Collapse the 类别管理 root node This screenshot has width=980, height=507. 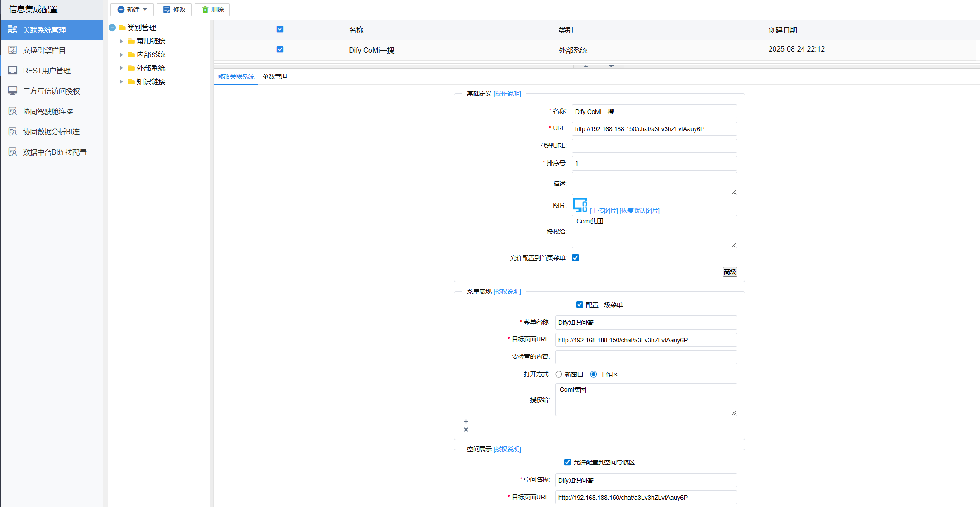click(x=113, y=28)
